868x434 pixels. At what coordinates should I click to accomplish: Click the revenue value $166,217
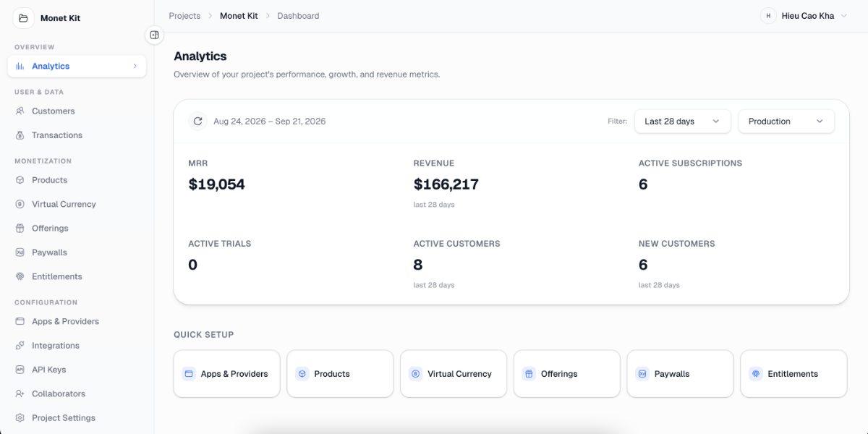[x=446, y=184]
